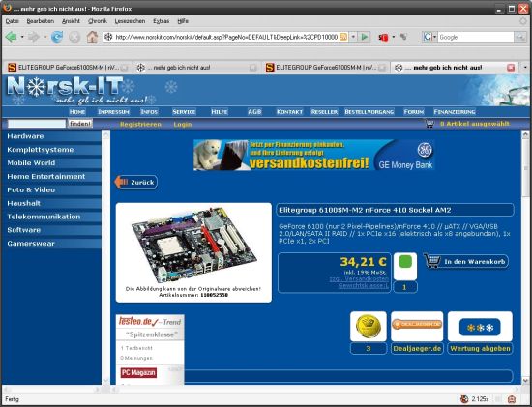Open the Bearbeiten menu
532x407 pixels.
pyautogui.click(x=41, y=21)
